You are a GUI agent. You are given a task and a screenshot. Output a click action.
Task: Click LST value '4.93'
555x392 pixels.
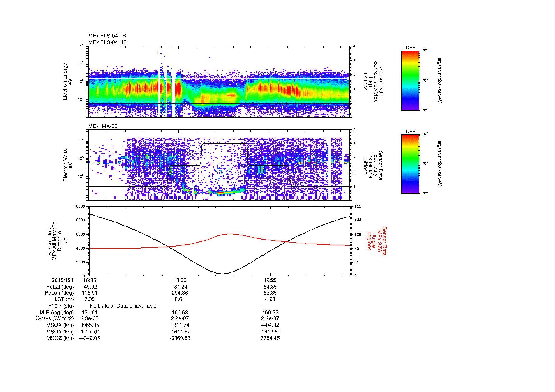[271, 299]
